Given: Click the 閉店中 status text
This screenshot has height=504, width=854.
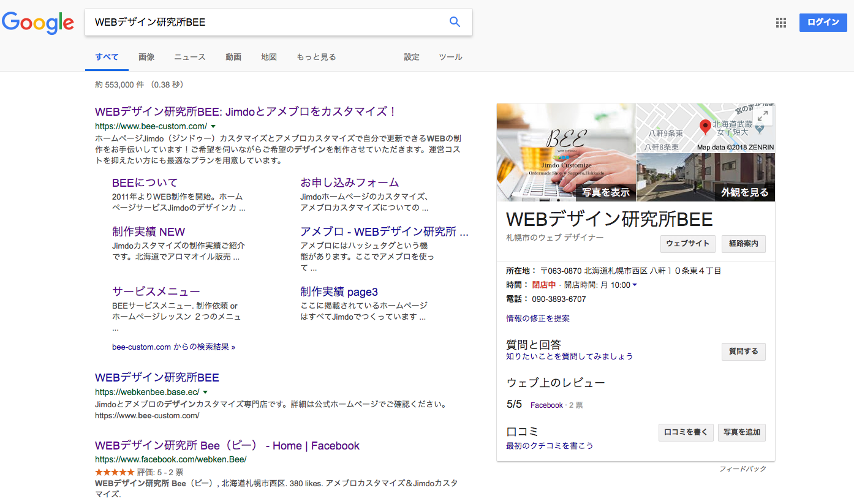Looking at the screenshot, I should [x=544, y=285].
